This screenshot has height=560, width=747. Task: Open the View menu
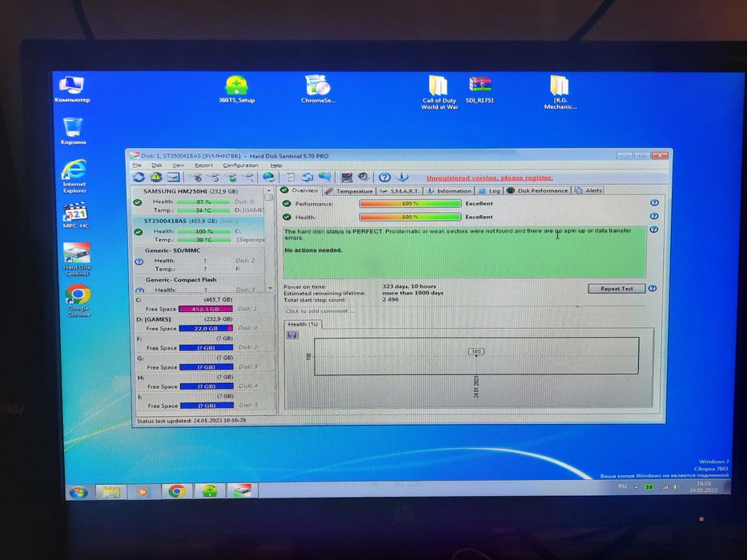[179, 166]
